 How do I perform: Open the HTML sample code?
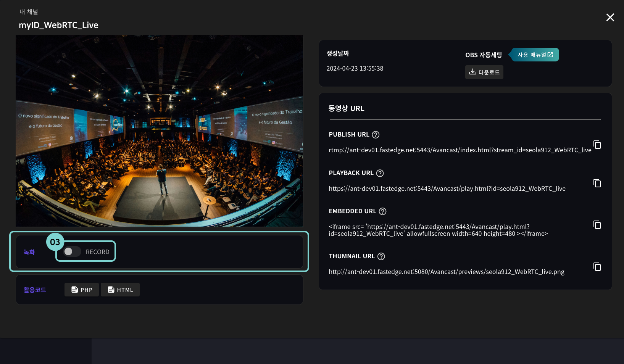(x=120, y=290)
